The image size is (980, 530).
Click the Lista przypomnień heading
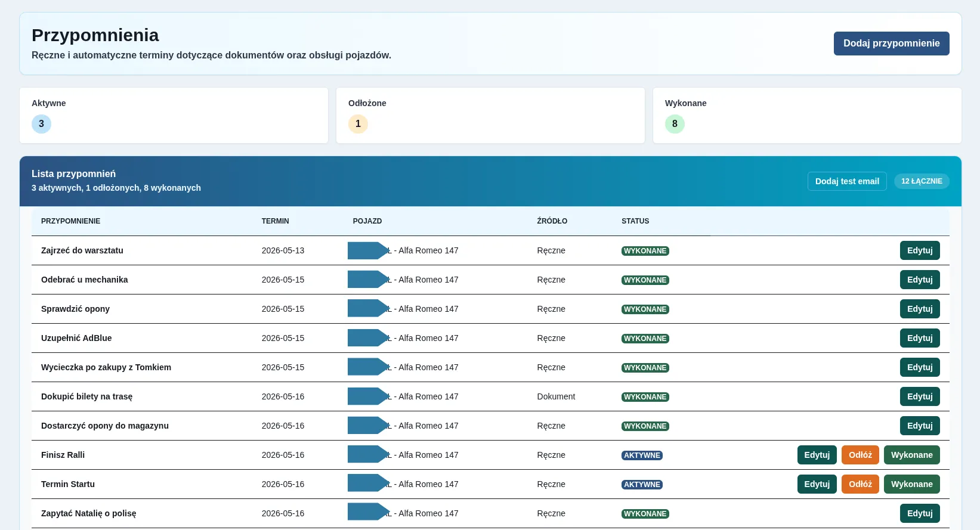(73, 173)
